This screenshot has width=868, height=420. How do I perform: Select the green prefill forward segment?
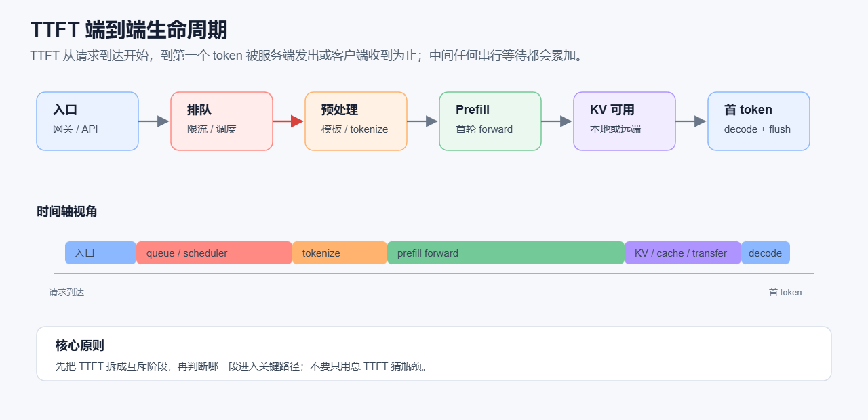pyautogui.click(x=506, y=253)
